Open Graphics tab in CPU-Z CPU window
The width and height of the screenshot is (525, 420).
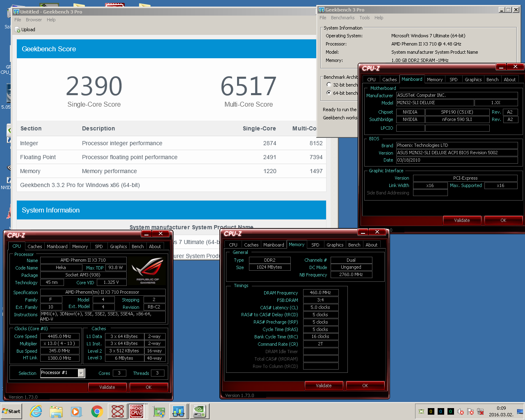pyautogui.click(x=119, y=247)
